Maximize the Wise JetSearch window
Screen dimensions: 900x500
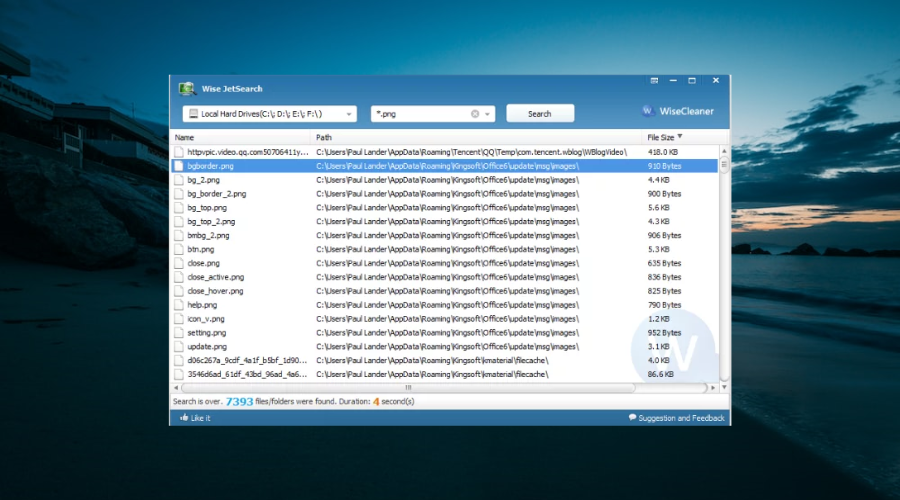(692, 80)
